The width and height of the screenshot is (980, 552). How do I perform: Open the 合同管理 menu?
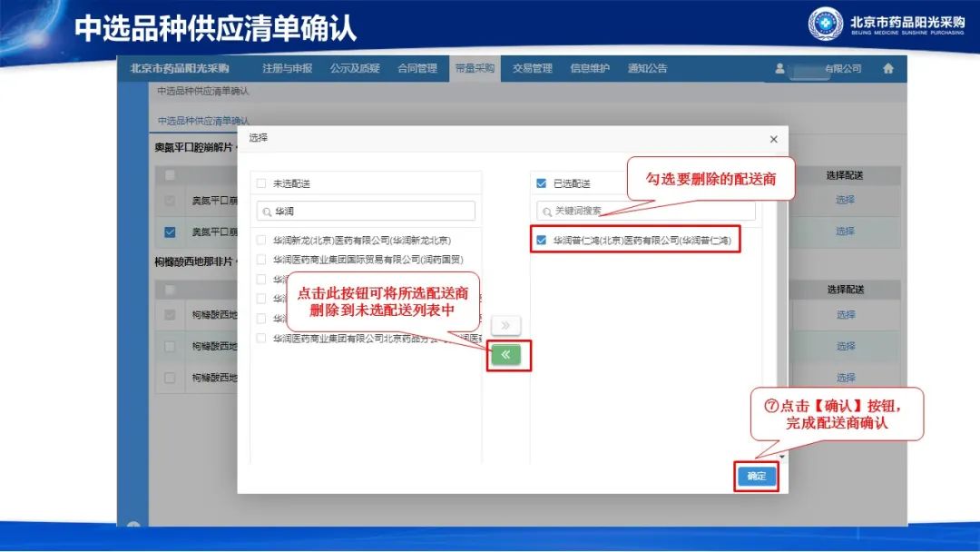click(x=416, y=69)
